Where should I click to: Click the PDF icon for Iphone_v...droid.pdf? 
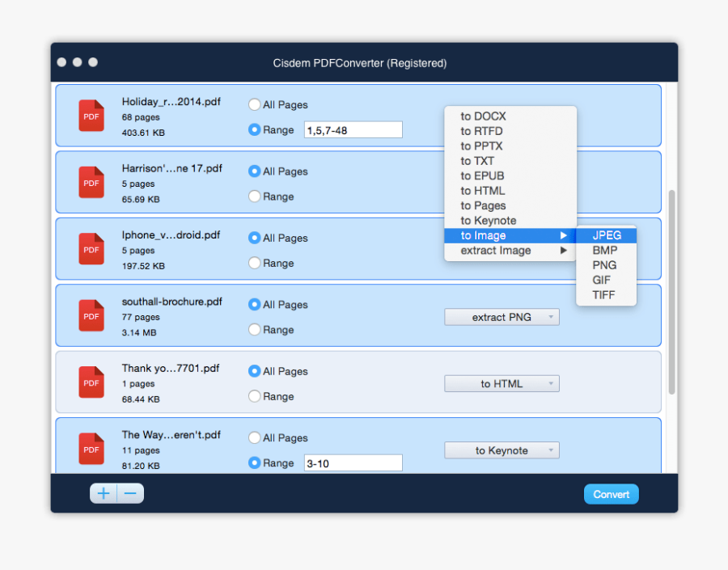point(91,249)
